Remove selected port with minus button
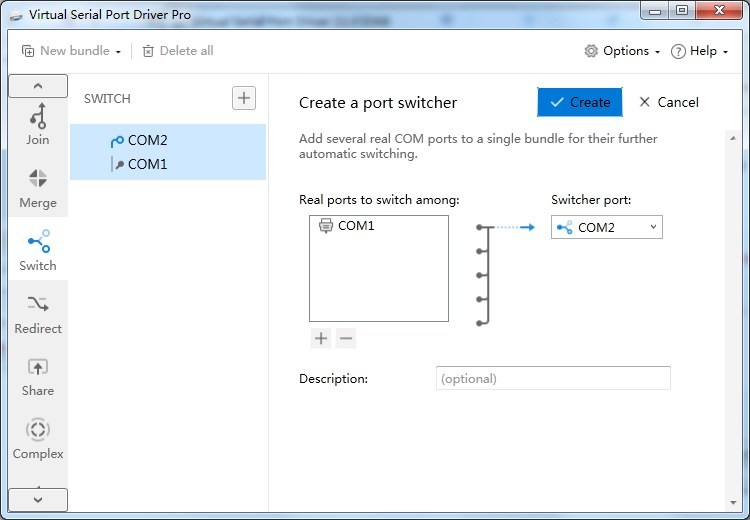750x520 pixels. (x=346, y=339)
